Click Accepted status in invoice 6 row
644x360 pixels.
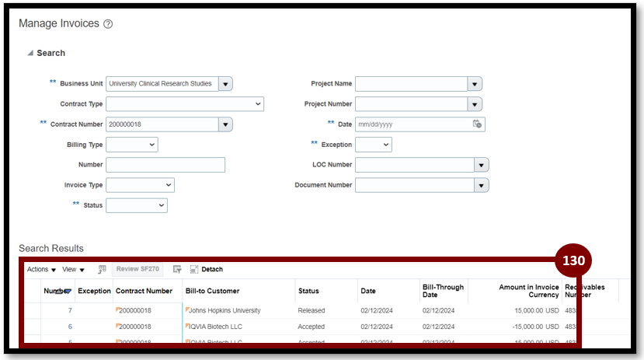(312, 327)
